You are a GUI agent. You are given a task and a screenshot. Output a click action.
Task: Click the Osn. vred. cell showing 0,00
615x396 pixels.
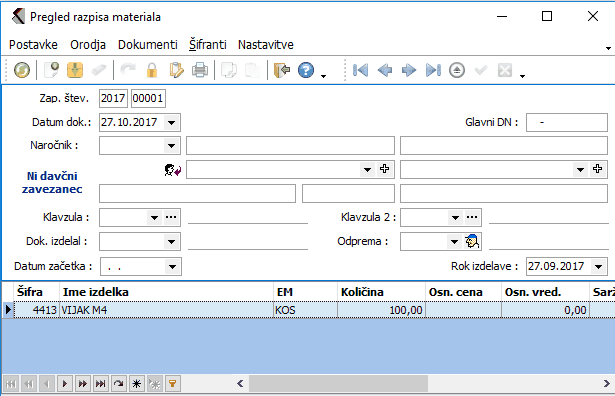(x=545, y=310)
